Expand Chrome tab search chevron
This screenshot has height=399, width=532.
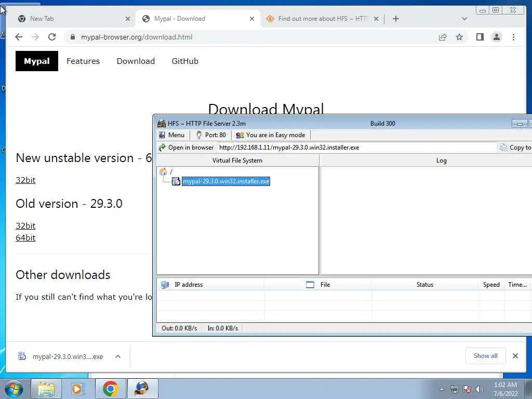point(464,19)
